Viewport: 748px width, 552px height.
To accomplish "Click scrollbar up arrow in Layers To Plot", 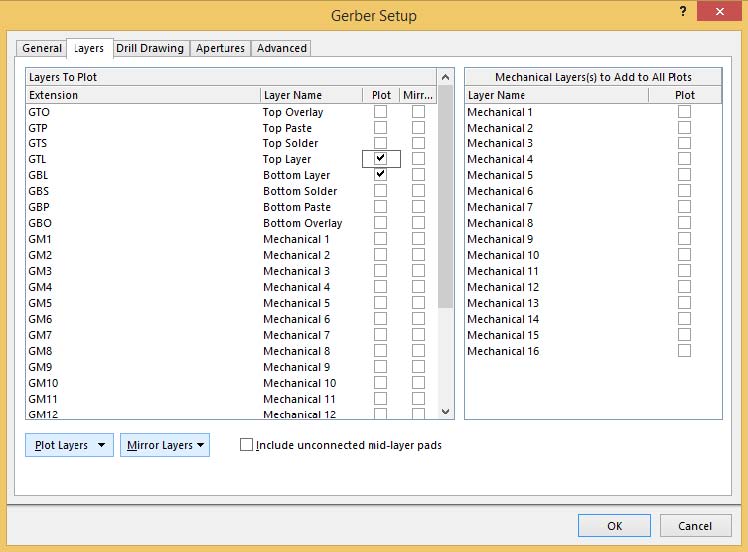I will 445,77.
